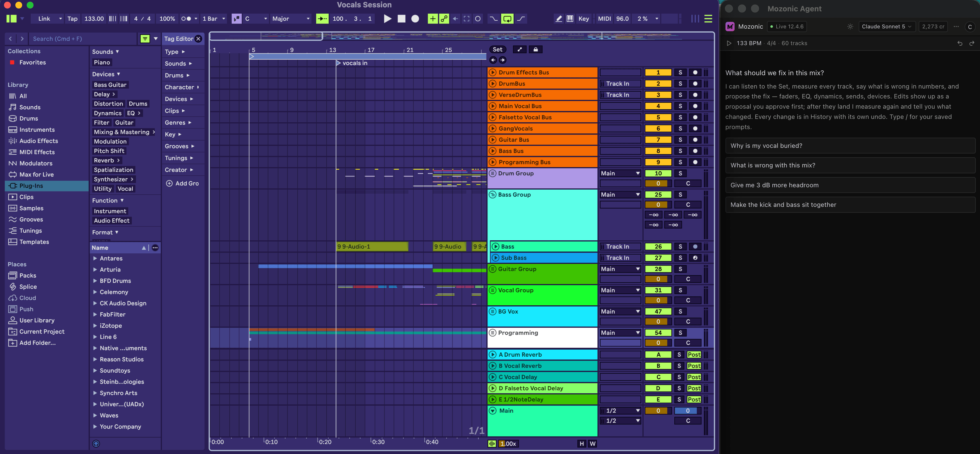980x454 pixels.
Task: Open the 1 Bar quantization dropdown
Action: pos(214,19)
